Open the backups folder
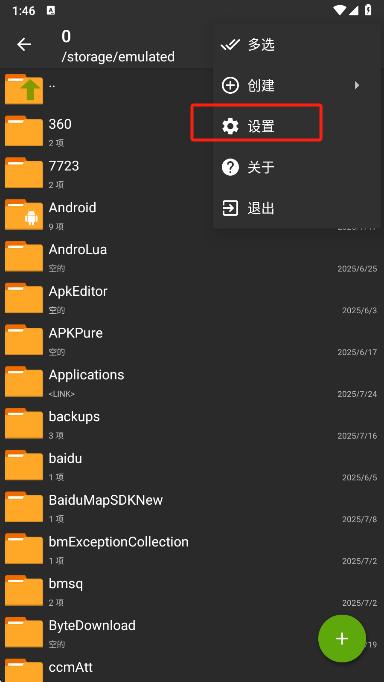This screenshot has width=384, height=682. tap(192, 424)
